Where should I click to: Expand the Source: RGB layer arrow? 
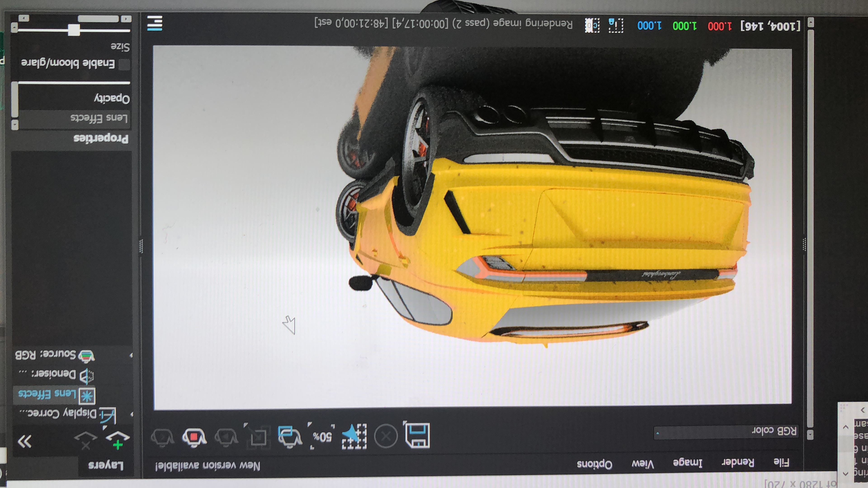[x=131, y=355]
